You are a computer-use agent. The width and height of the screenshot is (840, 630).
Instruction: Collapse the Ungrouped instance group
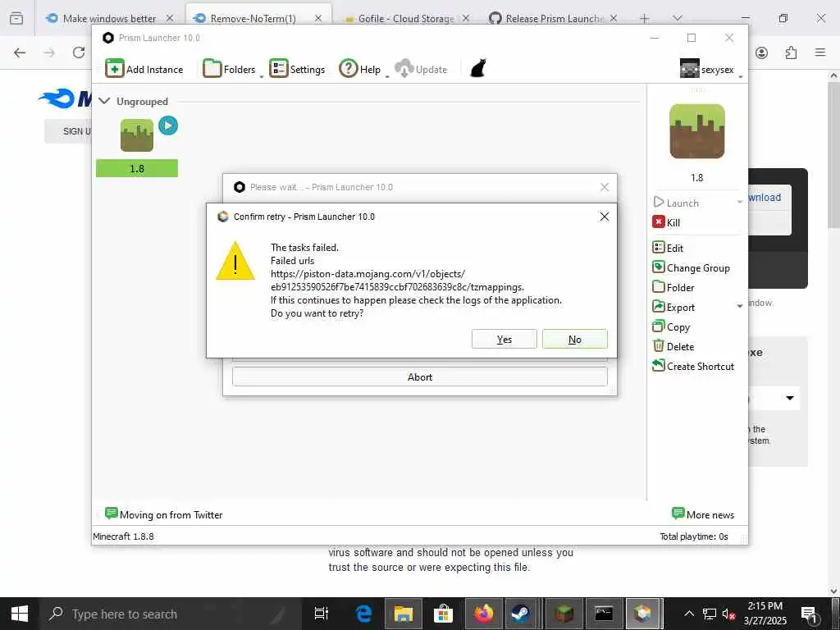pos(104,101)
